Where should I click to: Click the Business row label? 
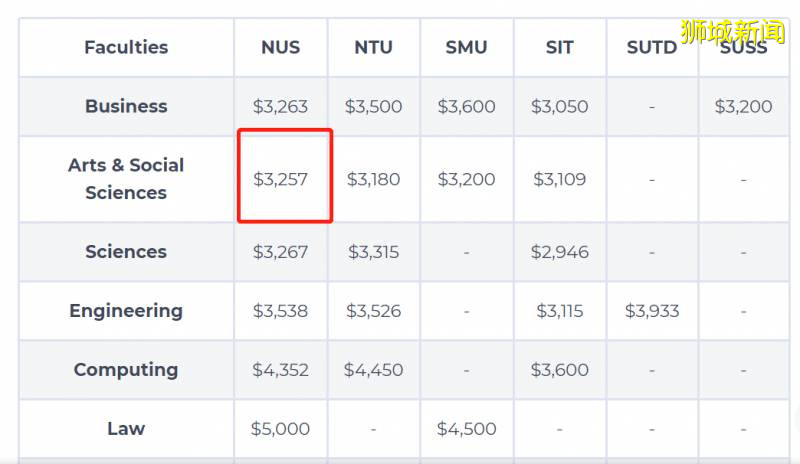tap(126, 106)
